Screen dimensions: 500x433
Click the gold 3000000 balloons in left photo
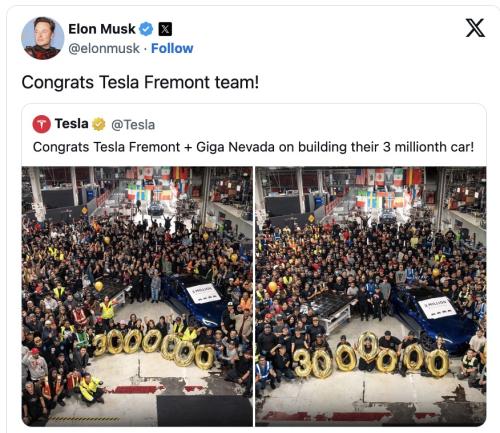(154, 348)
